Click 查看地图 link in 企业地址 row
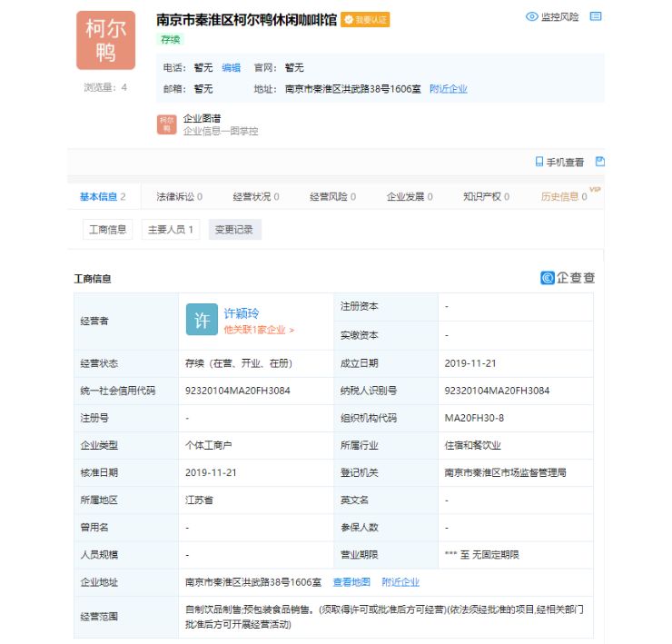Image resolution: width=672 pixels, height=644 pixels. [x=351, y=582]
